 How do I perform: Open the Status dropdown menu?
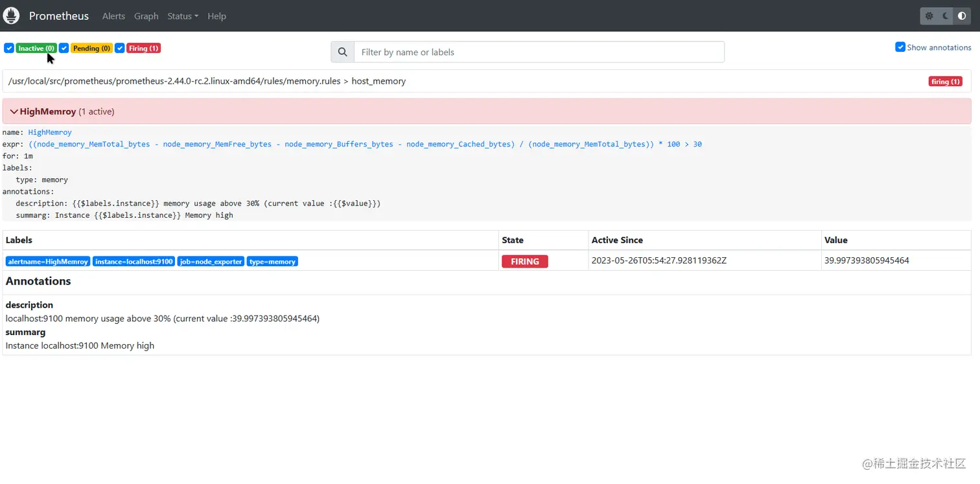[183, 16]
